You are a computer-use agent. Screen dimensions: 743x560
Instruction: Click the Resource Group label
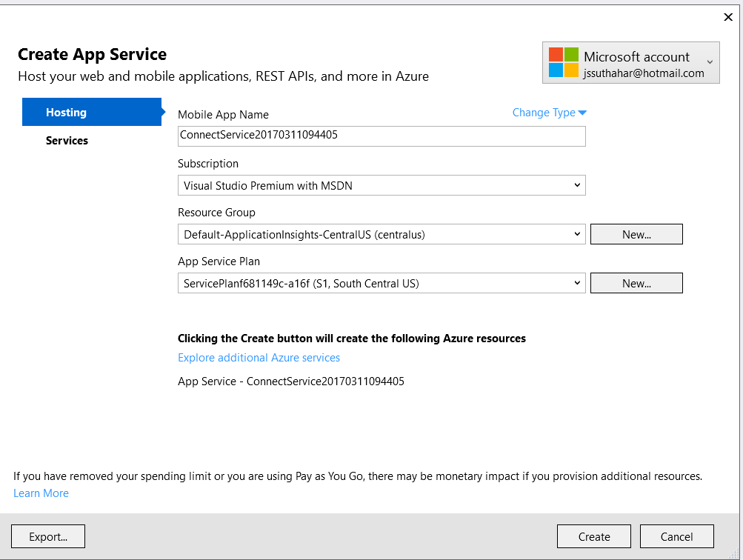pyautogui.click(x=216, y=213)
